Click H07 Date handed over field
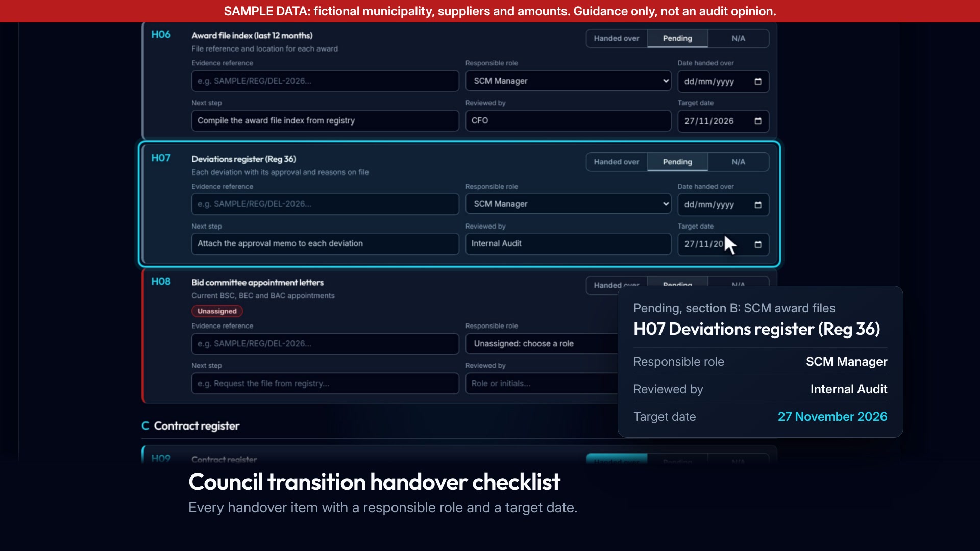 pos(723,205)
